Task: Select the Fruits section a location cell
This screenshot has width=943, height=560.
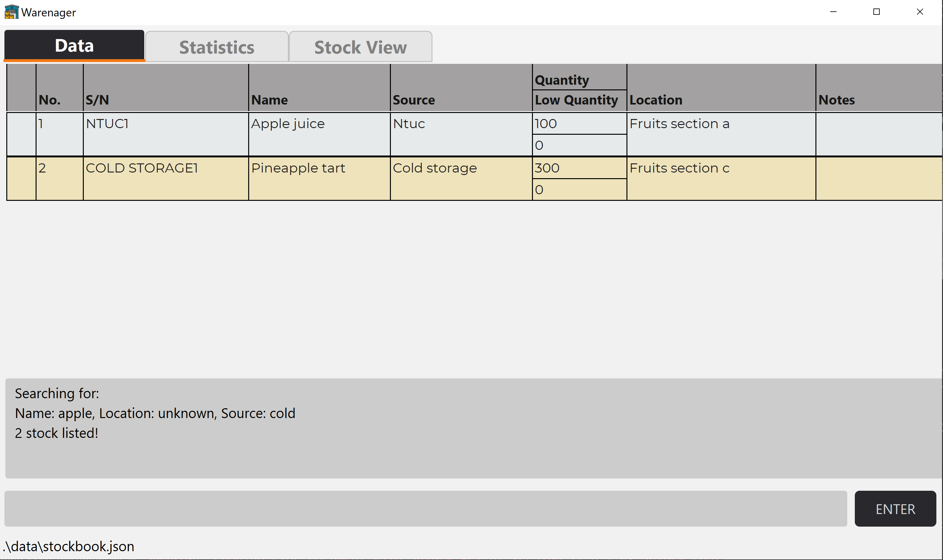Action: pos(721,134)
